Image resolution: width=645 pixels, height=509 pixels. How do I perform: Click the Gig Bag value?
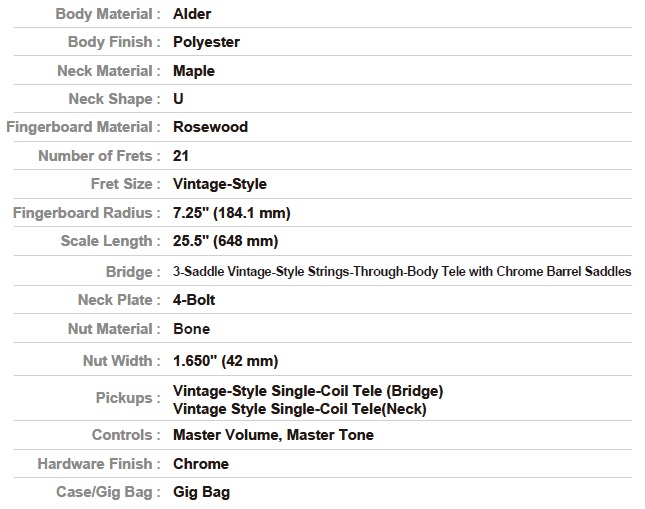click(x=202, y=492)
